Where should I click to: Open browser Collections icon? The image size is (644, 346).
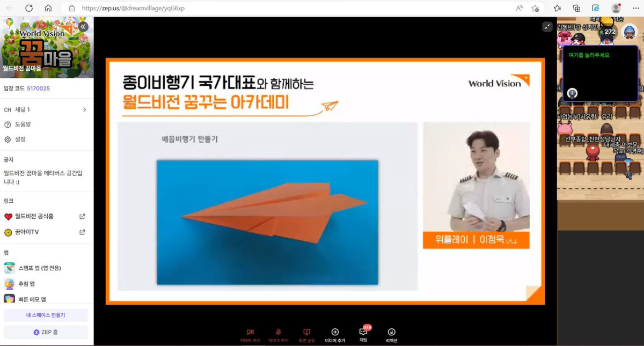[x=576, y=8]
